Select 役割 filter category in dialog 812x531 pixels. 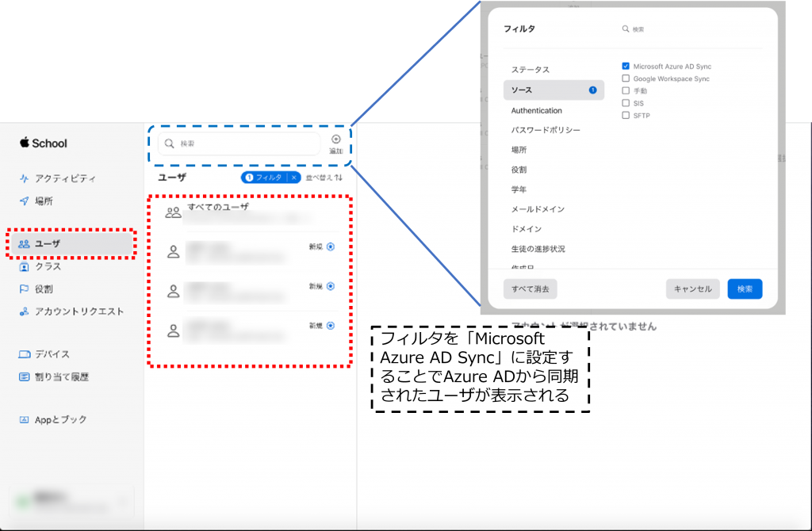(x=519, y=170)
